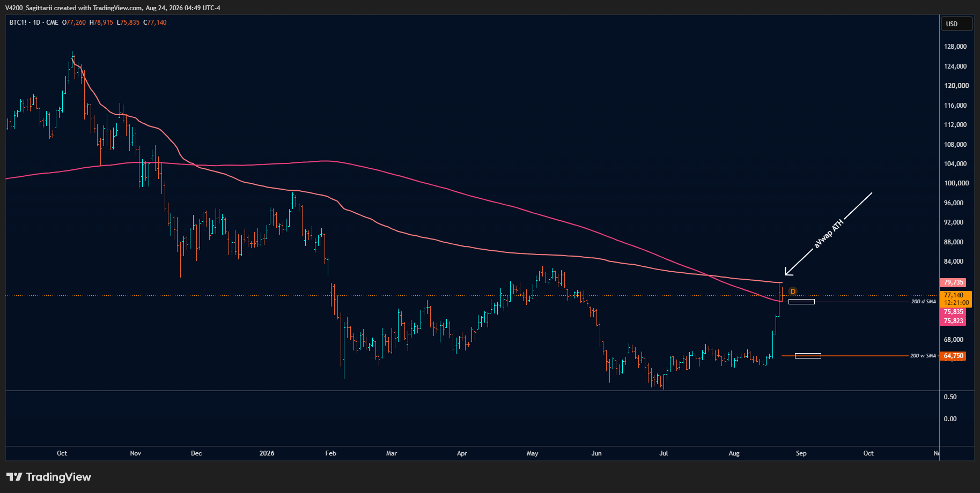The image size is (980, 493).
Task: Select the close value C77,140 in legend
Action: pos(155,23)
